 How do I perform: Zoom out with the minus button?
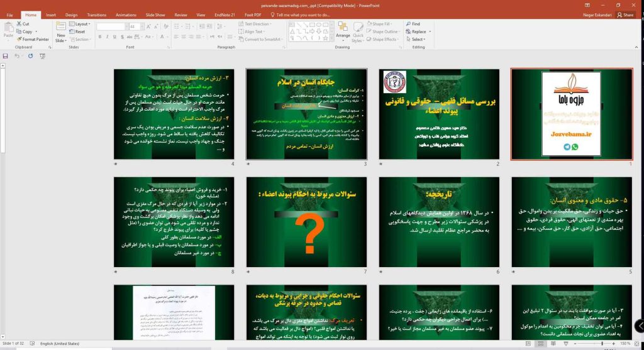pos(575,344)
